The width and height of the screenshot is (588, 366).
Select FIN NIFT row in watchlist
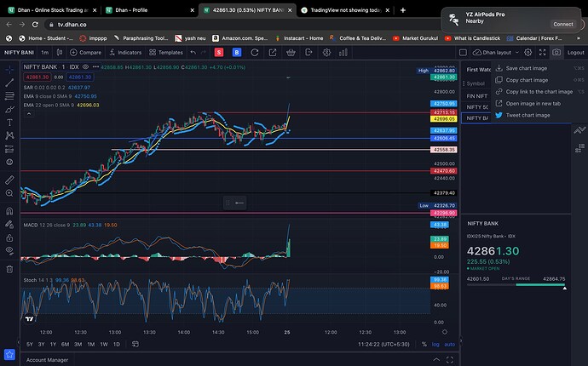[477, 96]
